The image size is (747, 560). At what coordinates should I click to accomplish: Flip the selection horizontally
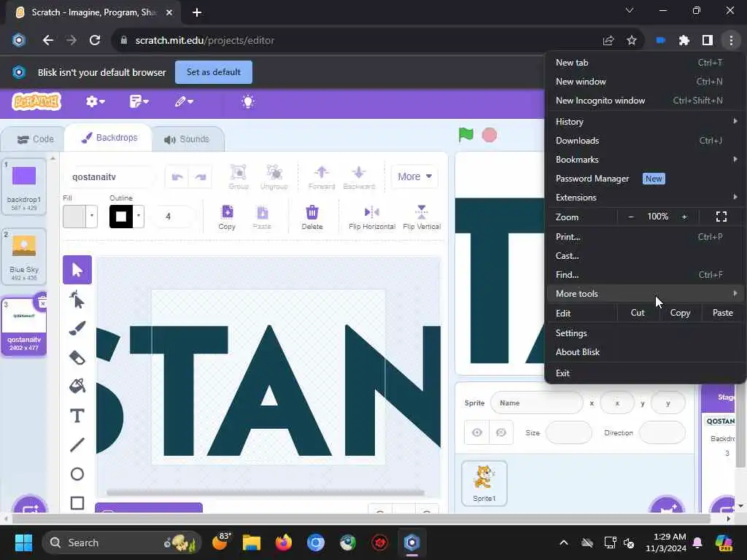click(372, 217)
